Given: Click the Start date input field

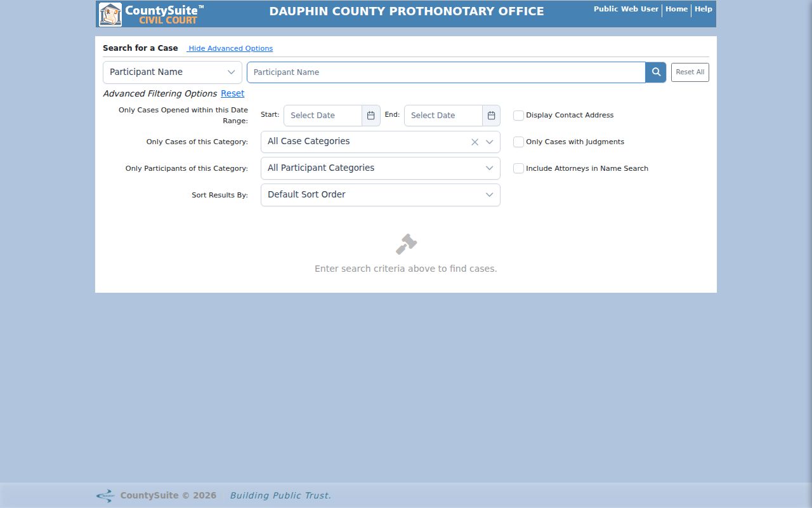Looking at the screenshot, I should click(323, 116).
